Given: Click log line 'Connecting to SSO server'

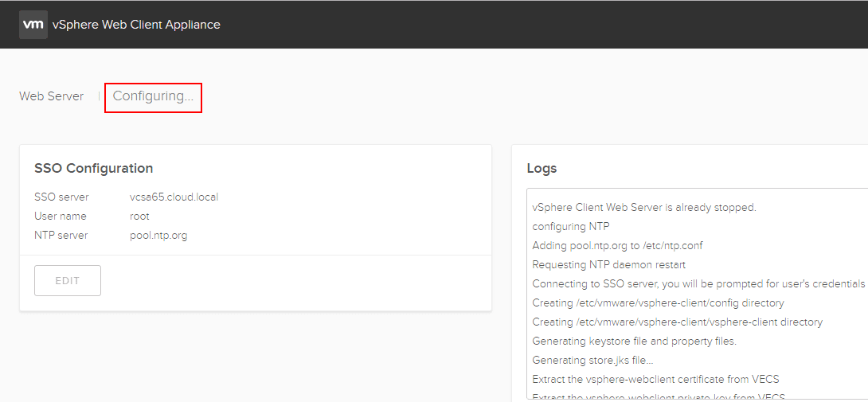Looking at the screenshot, I should [698, 283].
